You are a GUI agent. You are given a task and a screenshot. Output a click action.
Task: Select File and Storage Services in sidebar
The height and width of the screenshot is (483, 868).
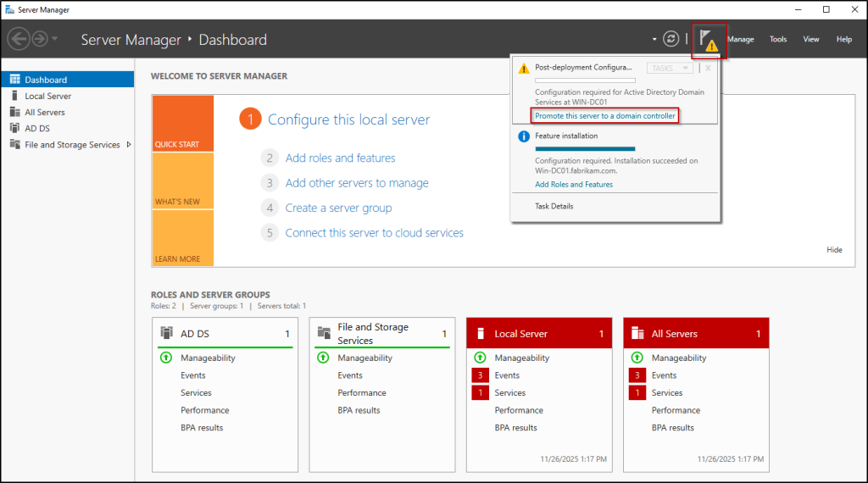pyautogui.click(x=68, y=144)
